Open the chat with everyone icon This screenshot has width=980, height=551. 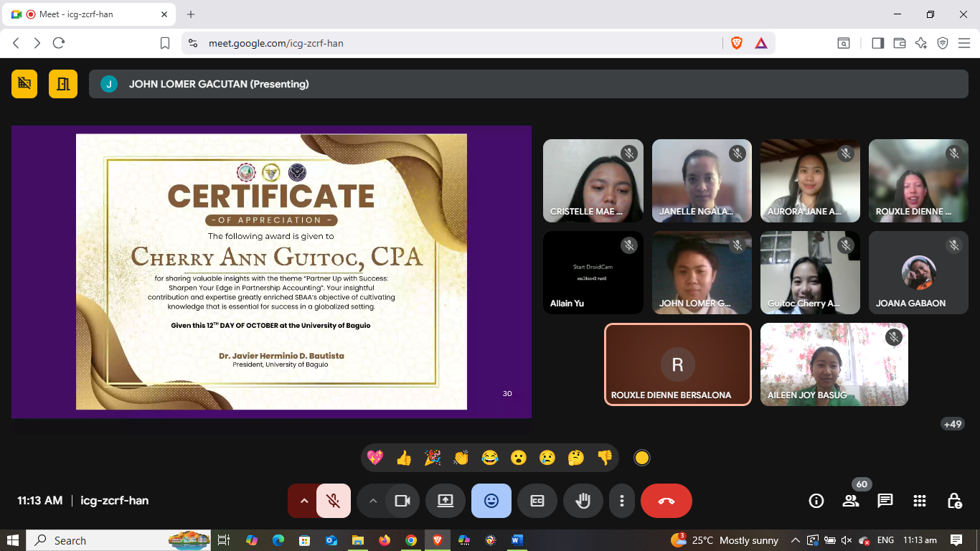(x=885, y=501)
